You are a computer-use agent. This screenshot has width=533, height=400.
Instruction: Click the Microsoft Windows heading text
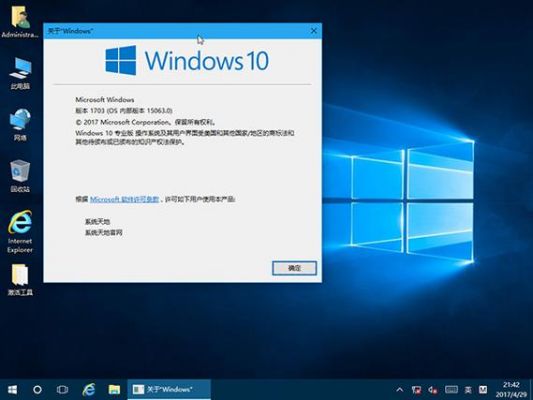(x=105, y=100)
